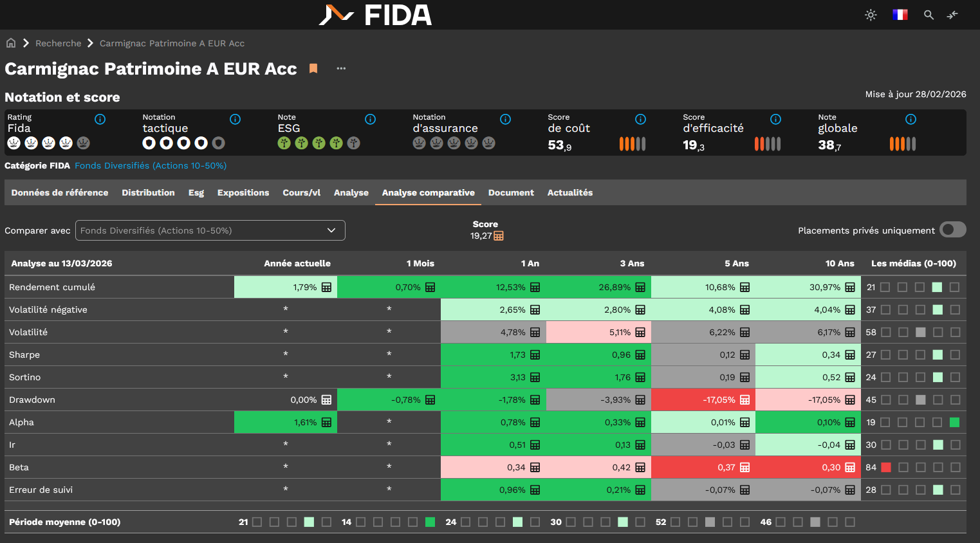Open the three-dot more options menu
This screenshot has width=980, height=543.
341,68
